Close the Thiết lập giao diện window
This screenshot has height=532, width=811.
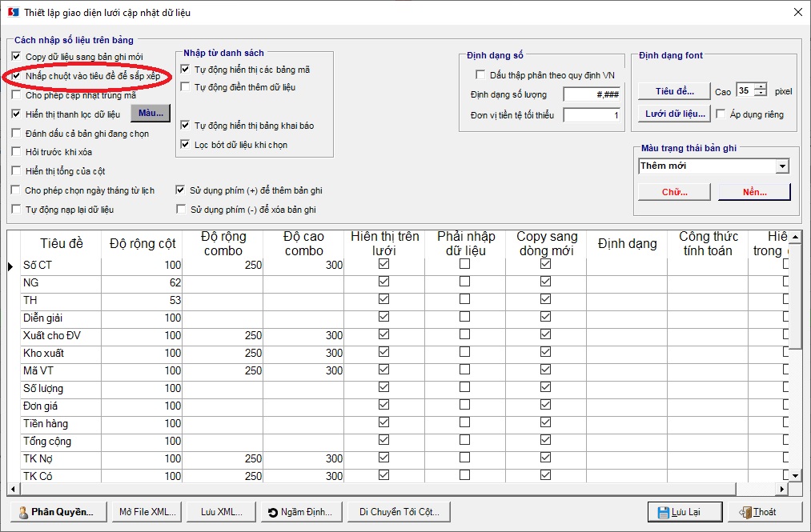pos(798,12)
